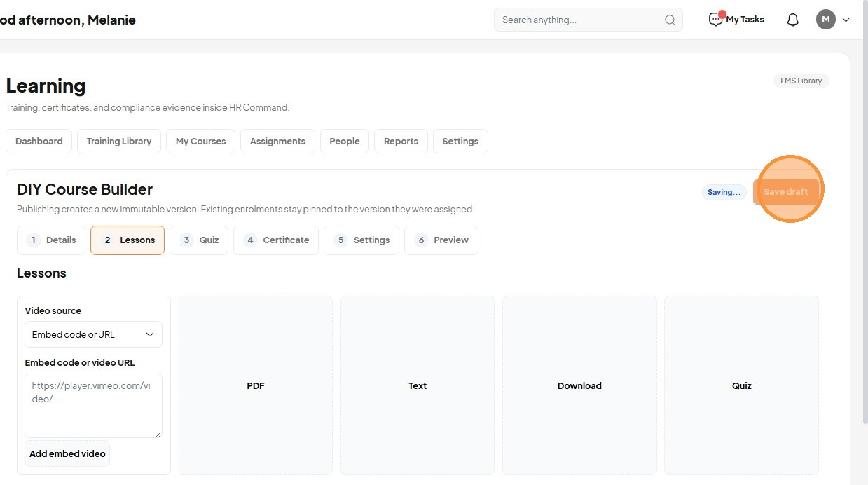
Task: Go to step 1 Details
Action: (51, 240)
